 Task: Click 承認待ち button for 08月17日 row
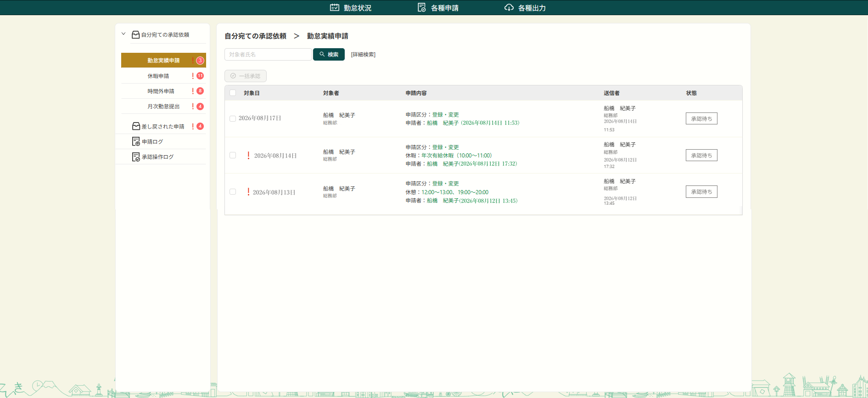[x=701, y=118]
